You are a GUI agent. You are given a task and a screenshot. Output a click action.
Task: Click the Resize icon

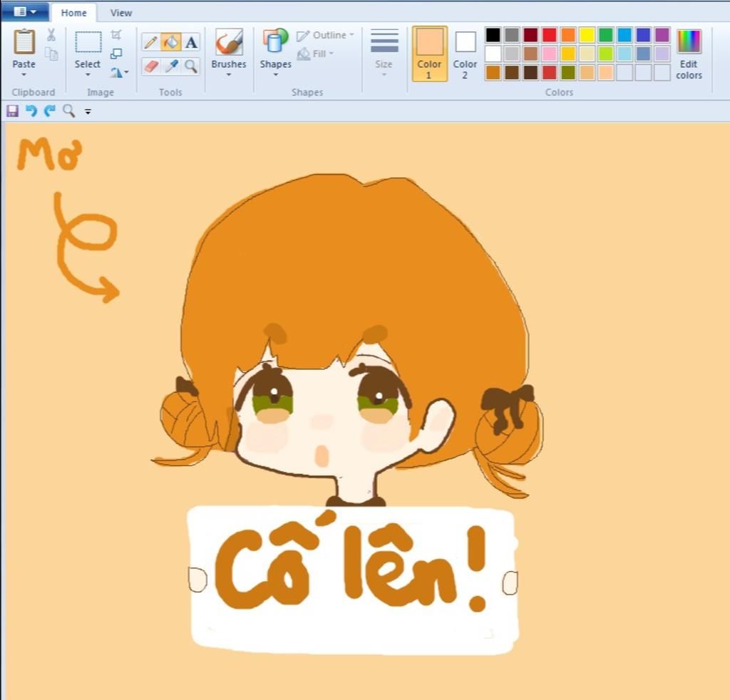(116, 53)
